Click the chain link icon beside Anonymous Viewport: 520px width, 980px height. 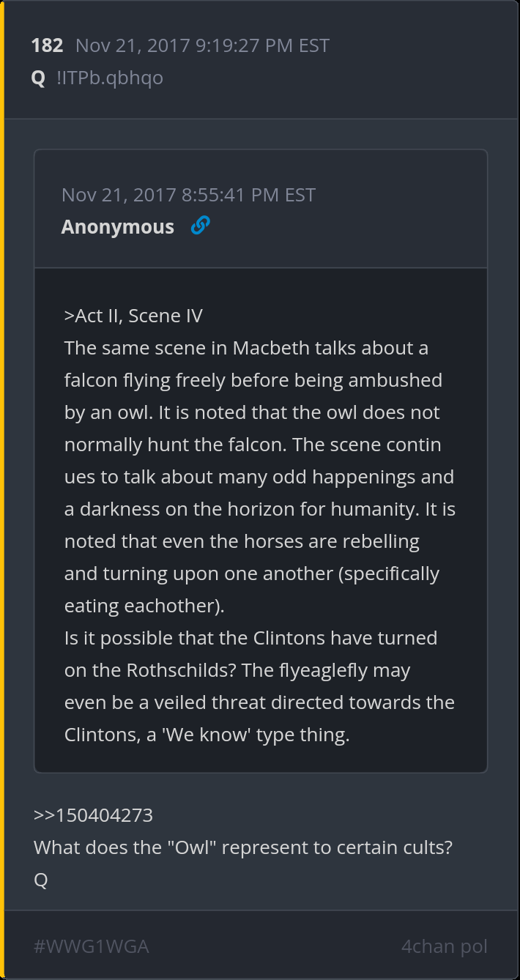tap(200, 226)
